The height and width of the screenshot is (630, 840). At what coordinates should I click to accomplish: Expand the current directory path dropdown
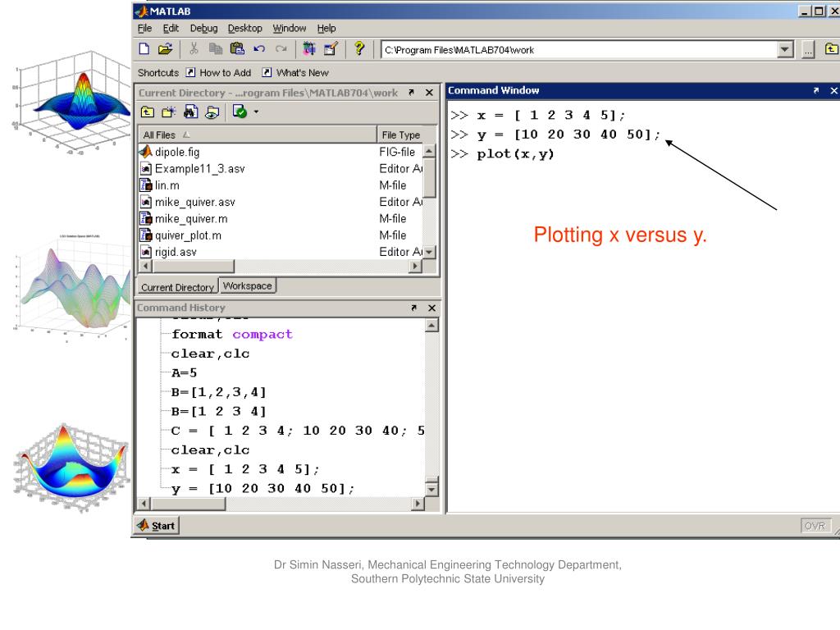coord(786,49)
